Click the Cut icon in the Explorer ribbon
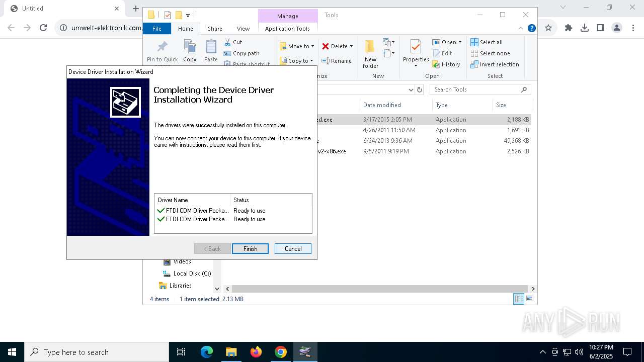The width and height of the screenshot is (644, 362). click(x=227, y=42)
